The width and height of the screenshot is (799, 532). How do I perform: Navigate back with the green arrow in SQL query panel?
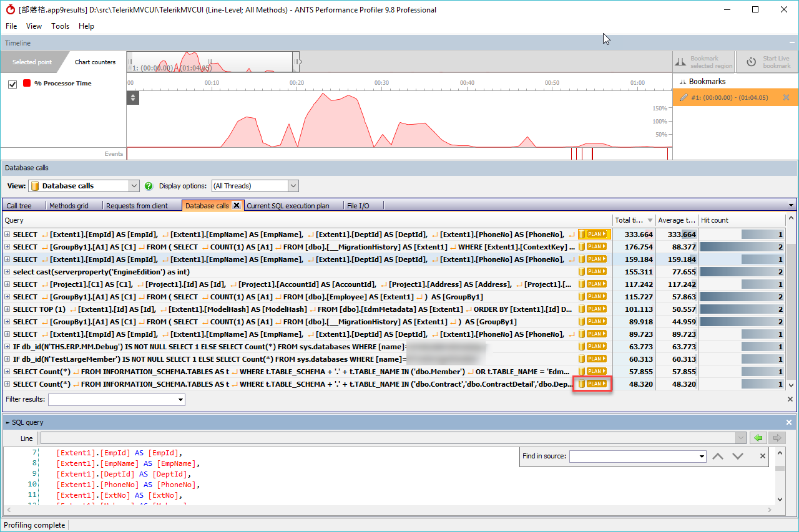[757, 437]
